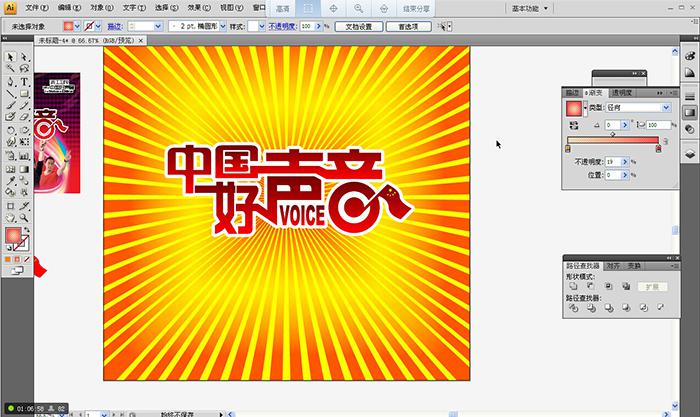Select the Eyedropper tool

click(11, 181)
